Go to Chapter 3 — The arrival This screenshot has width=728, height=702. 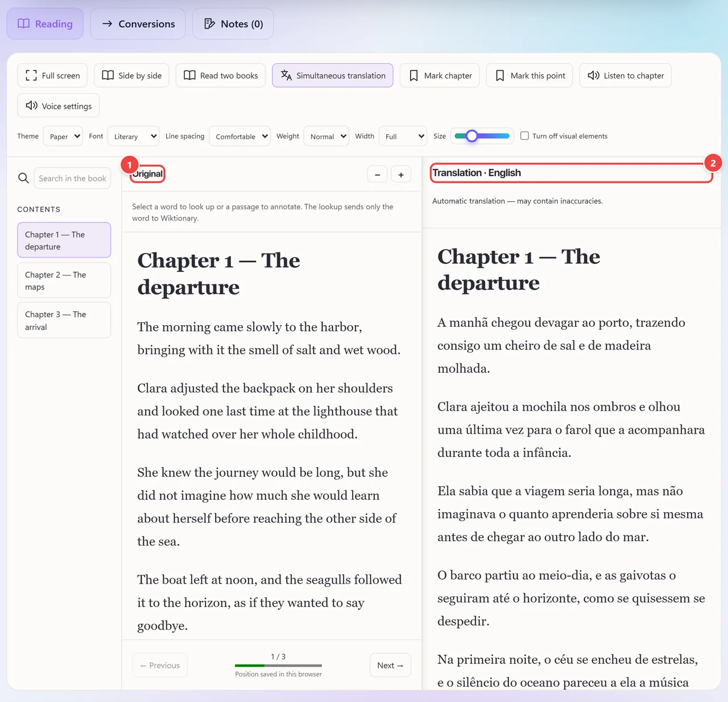click(64, 321)
